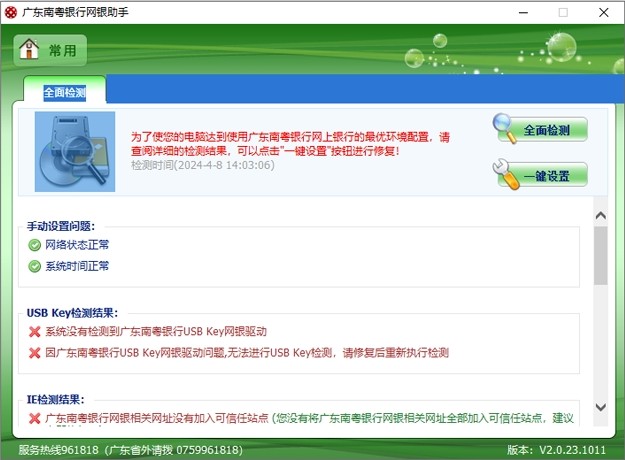
Task: Click the green check icon for 网络状态正常
Action: pyautogui.click(x=35, y=245)
